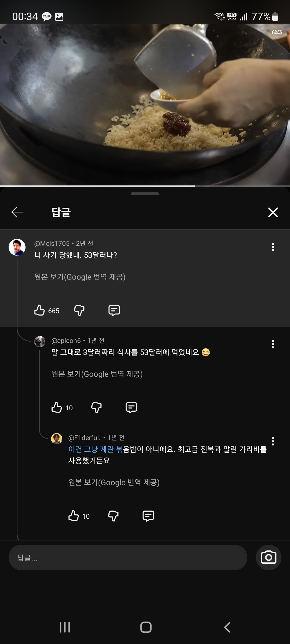290x644 pixels.
Task: Open camera button next to reply field
Action: [x=269, y=558]
